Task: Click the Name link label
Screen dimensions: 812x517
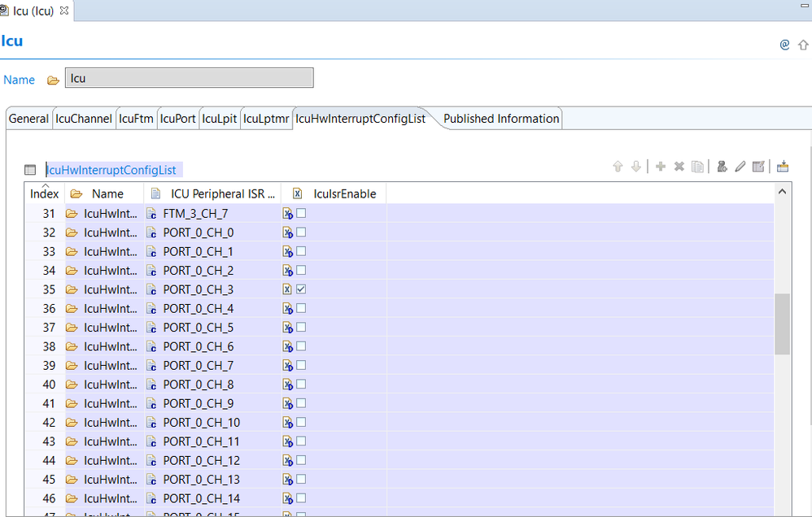Action: coord(20,80)
